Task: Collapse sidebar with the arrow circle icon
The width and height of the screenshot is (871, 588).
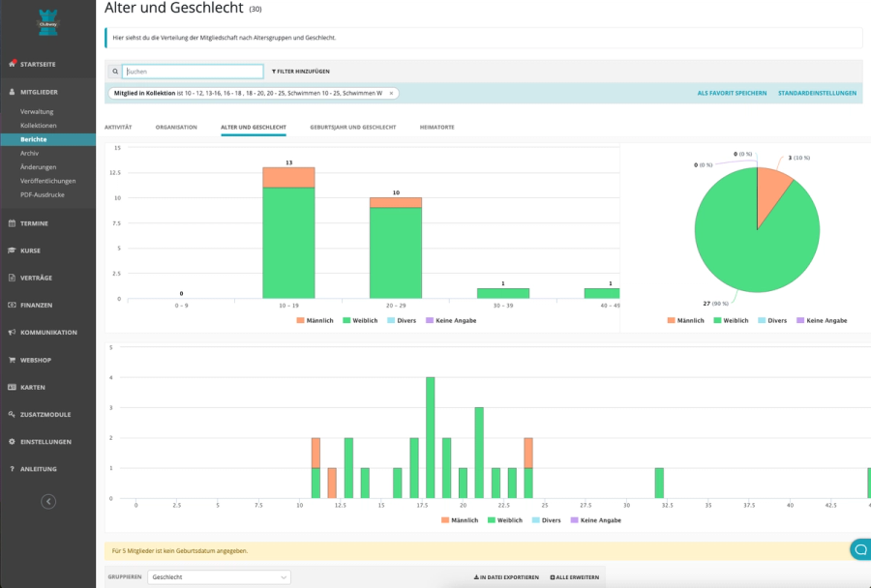Action: (48, 501)
